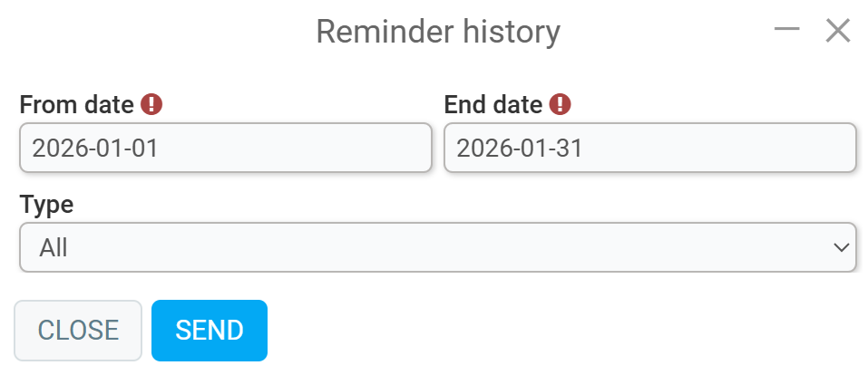Focus the End date input field

[x=649, y=148]
